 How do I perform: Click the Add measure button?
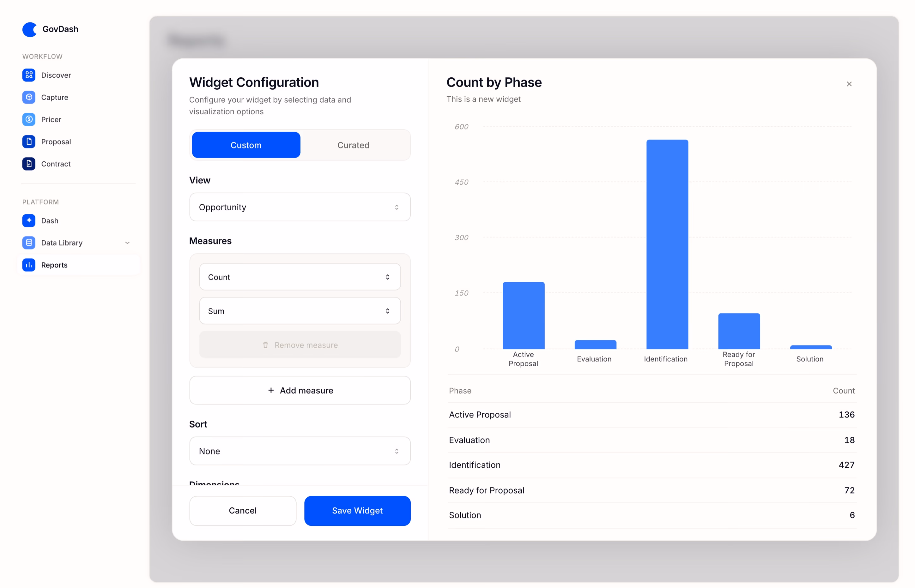point(300,391)
